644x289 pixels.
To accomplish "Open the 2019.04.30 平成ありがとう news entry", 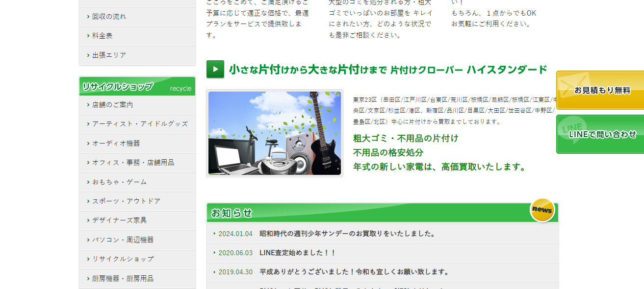I will (x=354, y=272).
